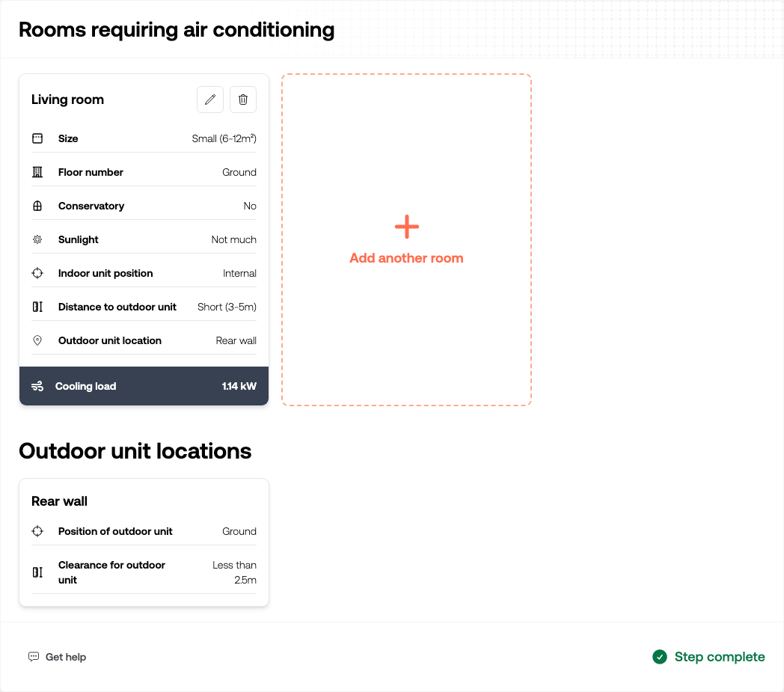
Task: Click the Floor number building icon
Action: (x=37, y=172)
